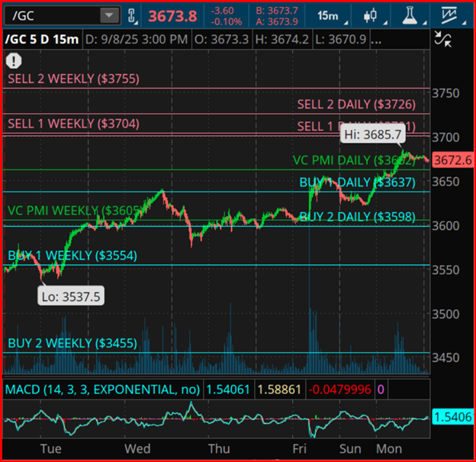Click the 3450 price axis label

pyautogui.click(x=445, y=357)
